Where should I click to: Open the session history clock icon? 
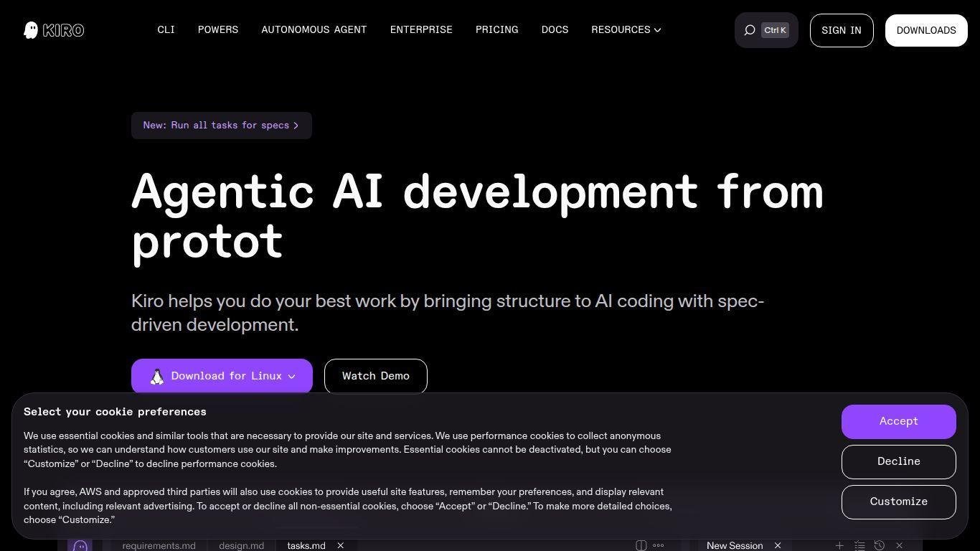tap(879, 546)
